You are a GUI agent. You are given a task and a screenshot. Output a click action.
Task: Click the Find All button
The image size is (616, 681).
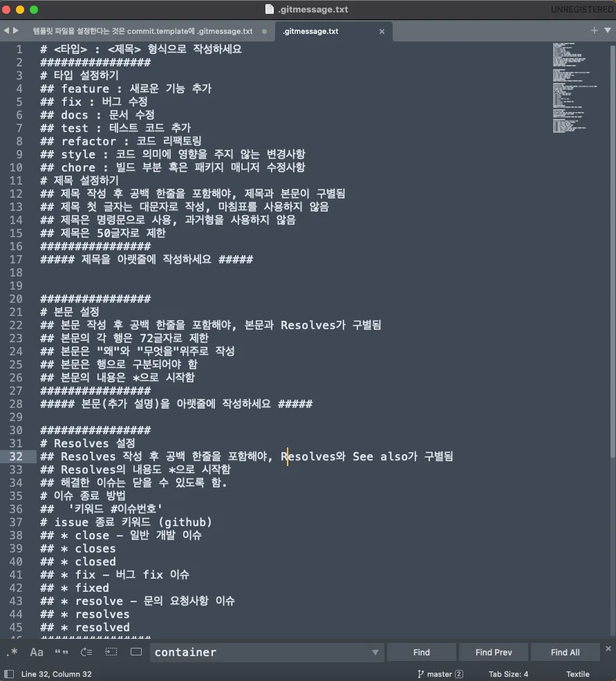pos(565,653)
